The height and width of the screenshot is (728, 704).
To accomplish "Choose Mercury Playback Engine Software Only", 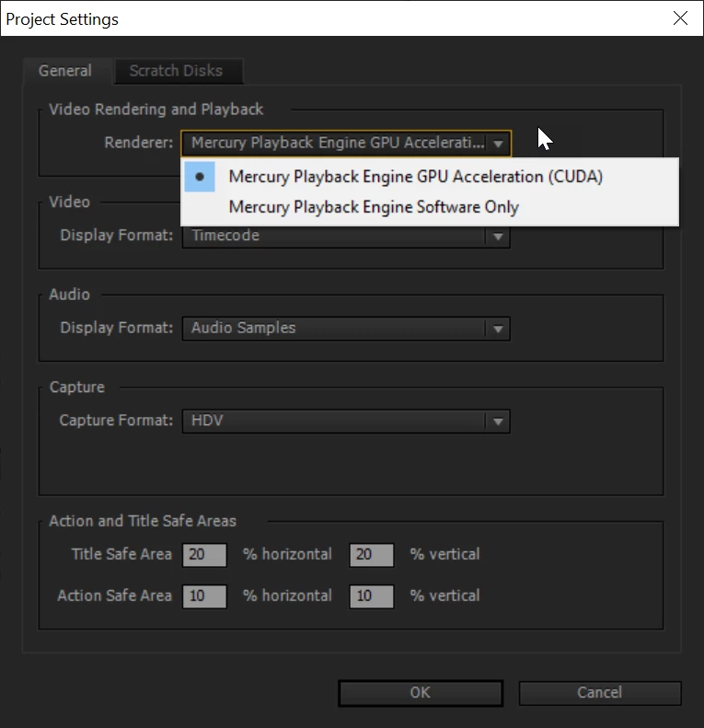I will (x=430, y=207).
